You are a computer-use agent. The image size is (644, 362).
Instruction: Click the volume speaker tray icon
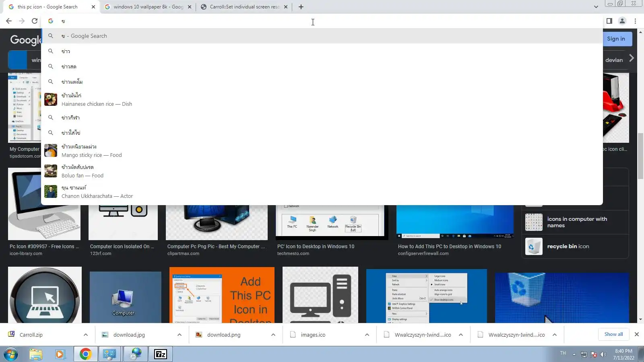(x=603, y=354)
